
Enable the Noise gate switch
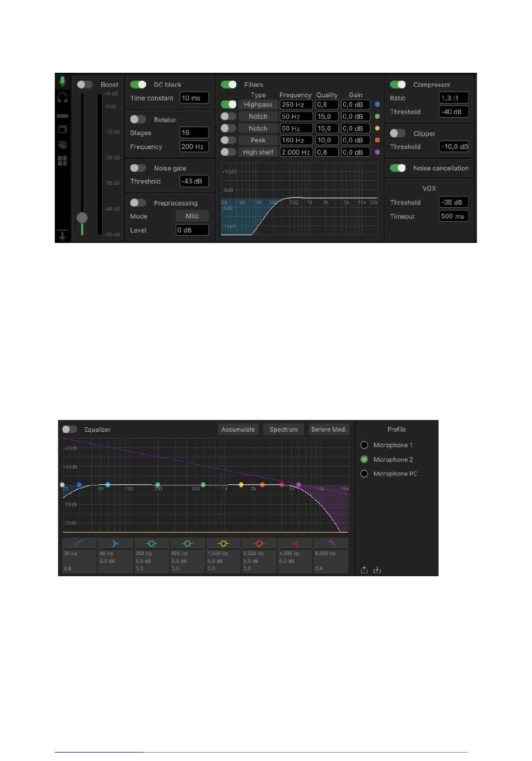(138, 168)
